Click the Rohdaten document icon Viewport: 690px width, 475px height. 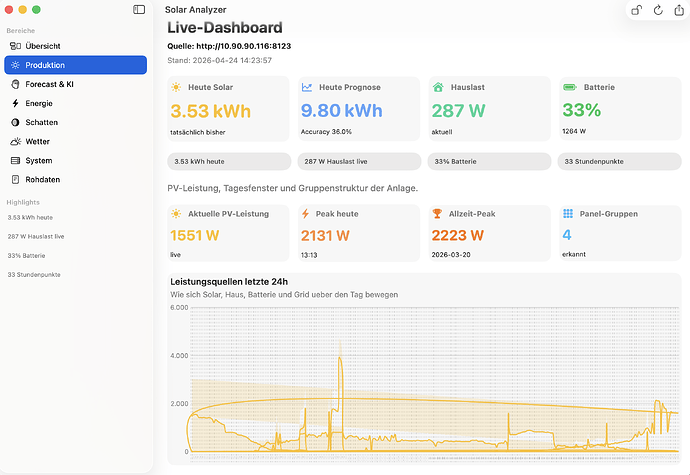point(15,179)
